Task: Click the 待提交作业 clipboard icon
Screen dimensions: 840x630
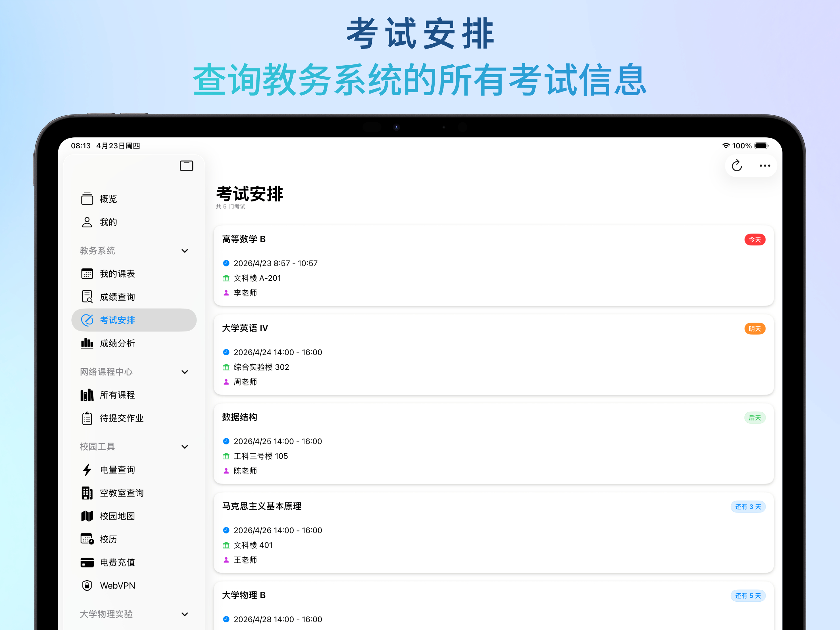Action: (x=87, y=418)
